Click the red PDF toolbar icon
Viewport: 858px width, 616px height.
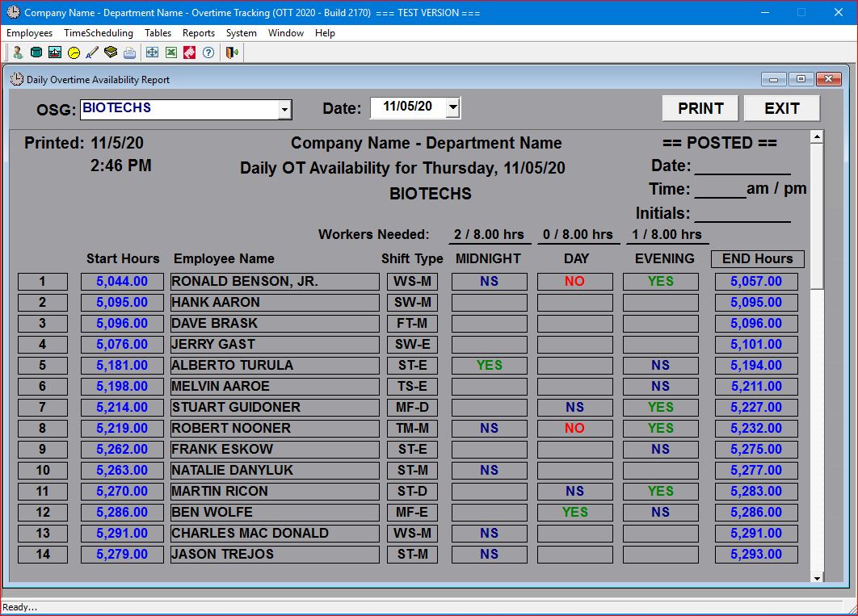[189, 52]
